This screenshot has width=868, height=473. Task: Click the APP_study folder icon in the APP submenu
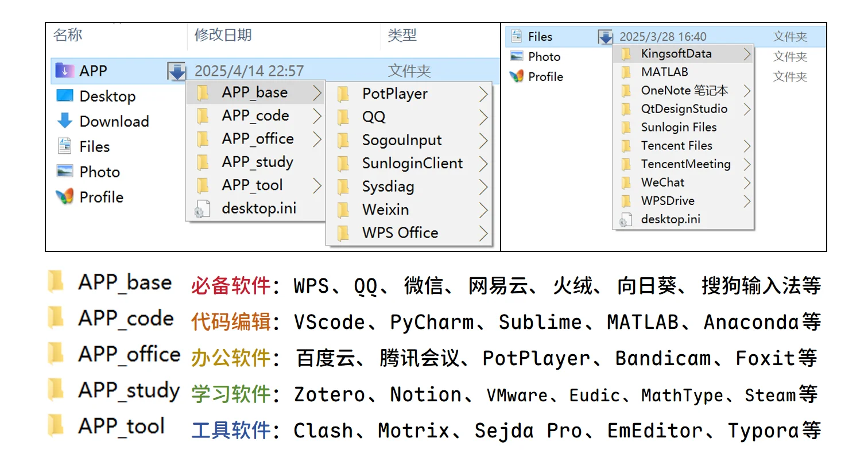[x=203, y=162]
